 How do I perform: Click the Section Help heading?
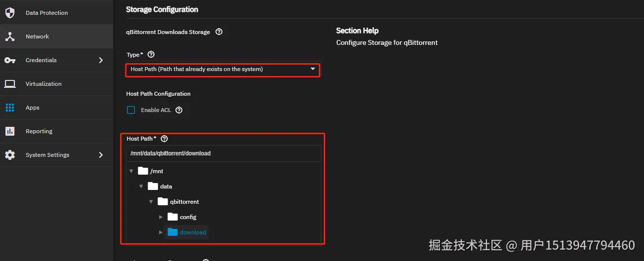click(357, 31)
